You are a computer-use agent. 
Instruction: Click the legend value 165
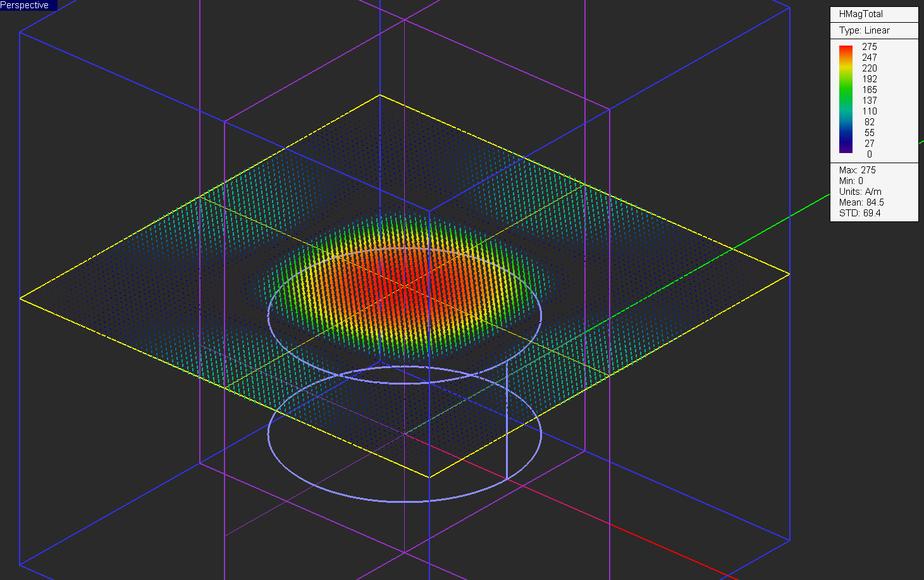(870, 90)
